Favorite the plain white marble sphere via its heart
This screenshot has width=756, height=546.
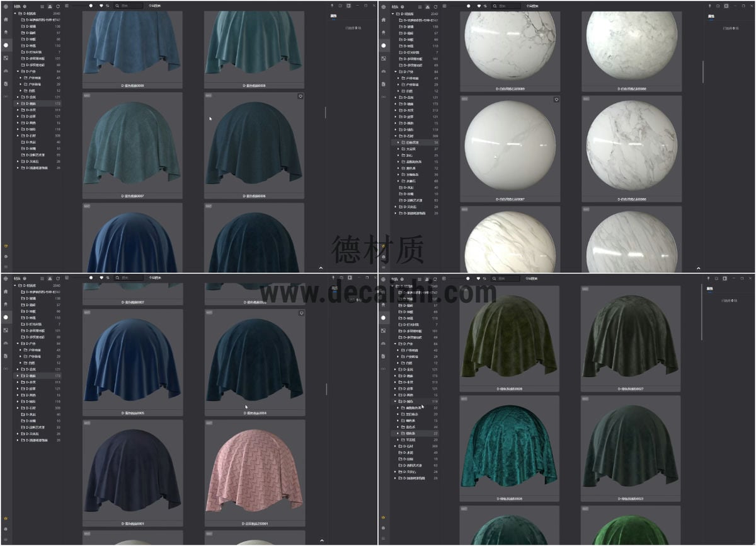556,100
